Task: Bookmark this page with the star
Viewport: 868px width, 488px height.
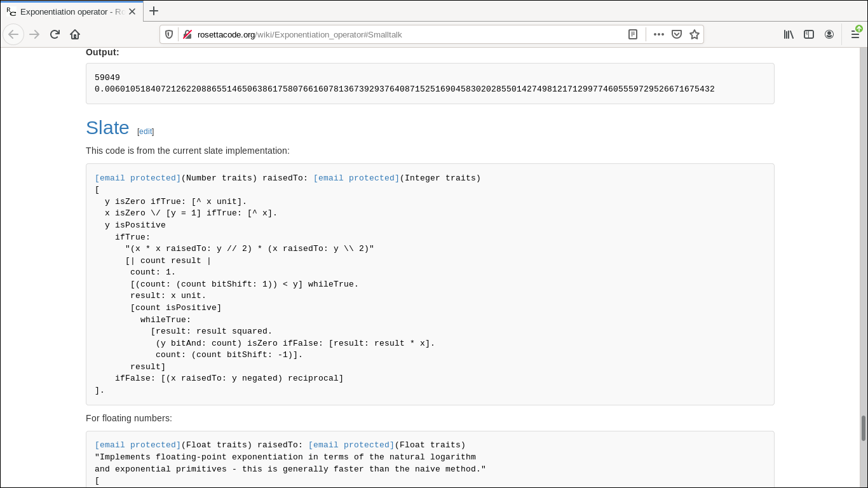Action: tap(695, 34)
